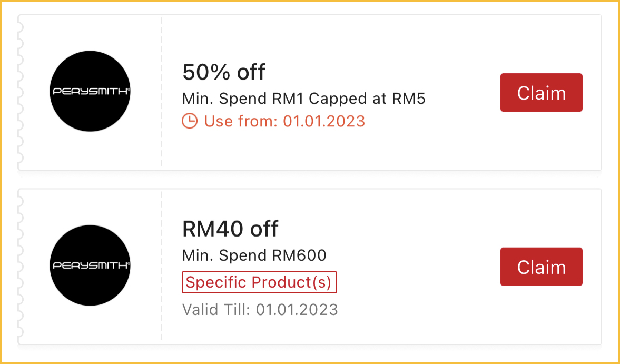The height and width of the screenshot is (364, 620).
Task: Click the gap between the two voucher cards
Action: pos(310,180)
